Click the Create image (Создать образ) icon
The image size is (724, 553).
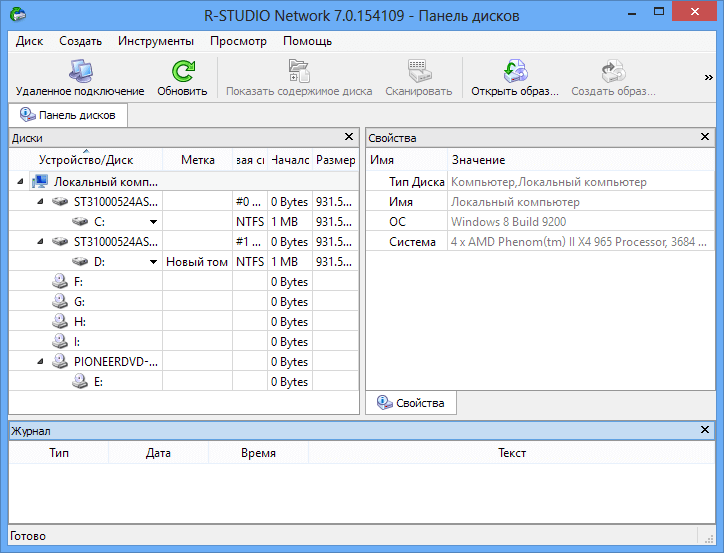pos(613,71)
